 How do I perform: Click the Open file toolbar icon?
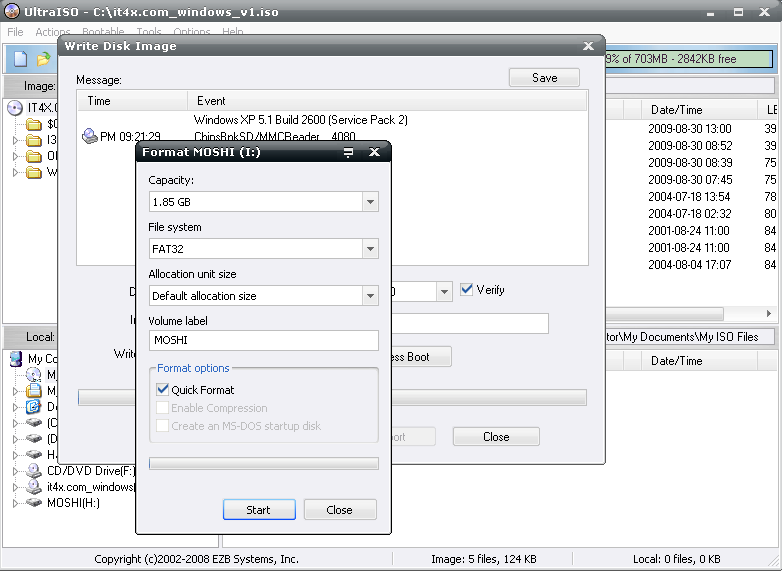click(44, 59)
